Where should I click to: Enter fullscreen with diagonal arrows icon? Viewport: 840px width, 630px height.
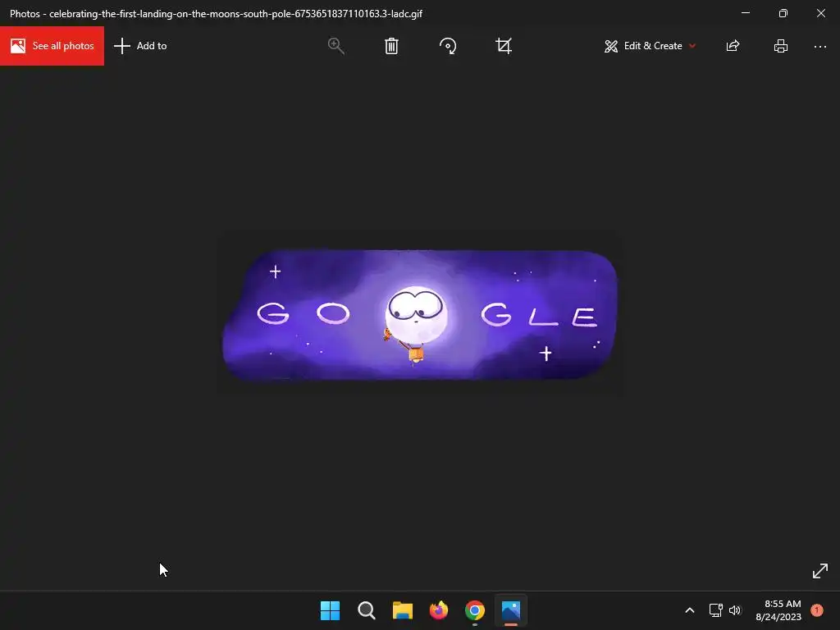(820, 571)
